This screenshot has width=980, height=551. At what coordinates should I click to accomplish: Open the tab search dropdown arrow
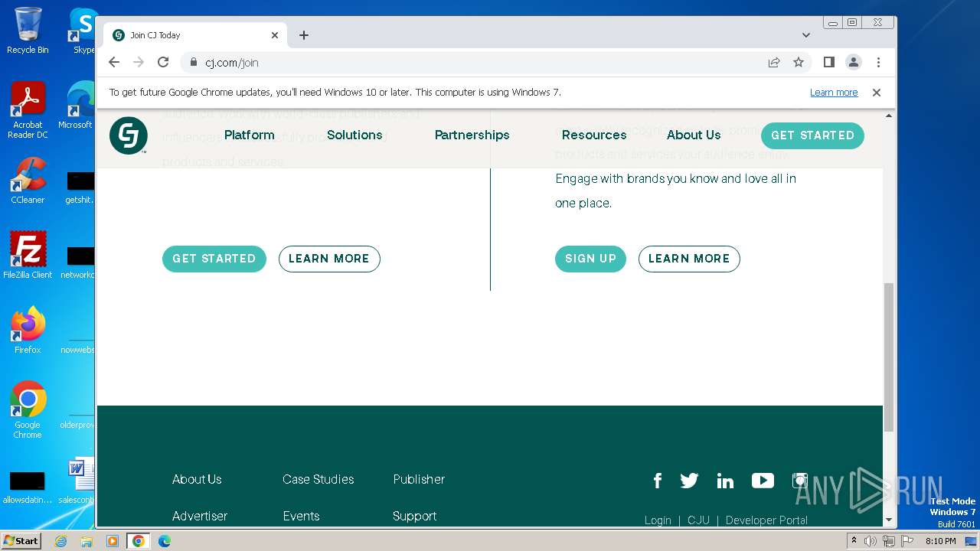click(x=805, y=35)
